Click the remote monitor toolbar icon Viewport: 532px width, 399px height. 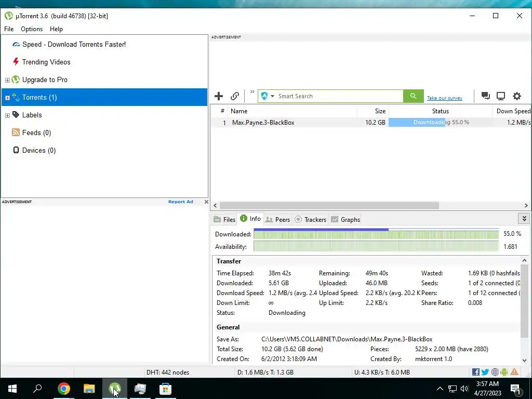point(501,96)
